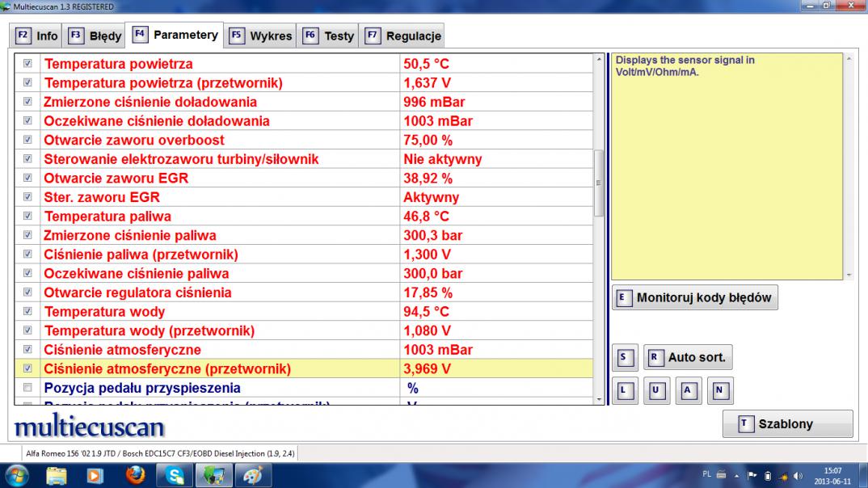This screenshot has height=488, width=868.
Task: Switch to the Wykres tab
Action: point(262,36)
